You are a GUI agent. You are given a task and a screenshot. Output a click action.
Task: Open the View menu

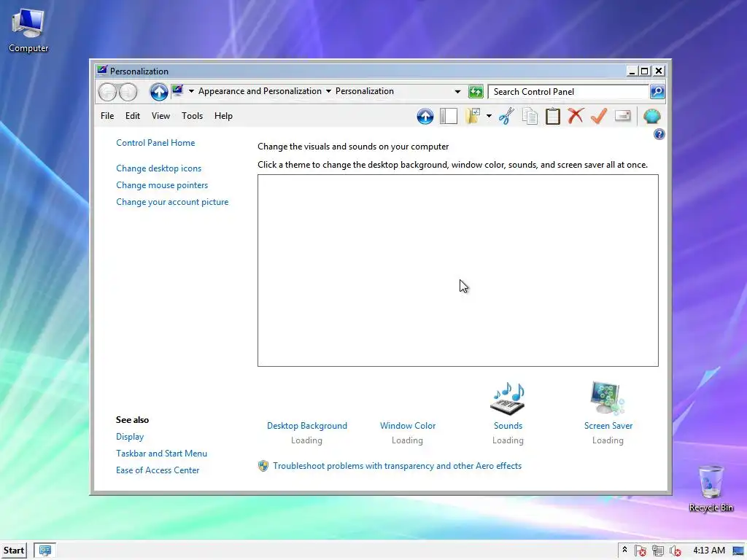pos(160,116)
